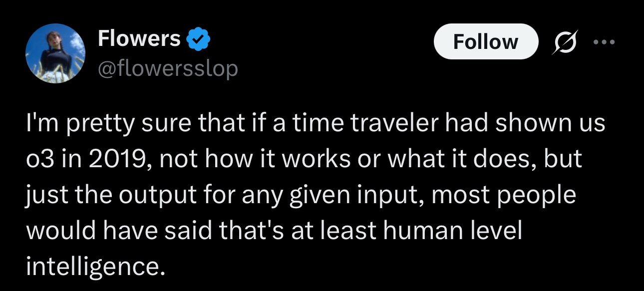Click the blue verified checkmark badge
644x291 pixels.
click(x=199, y=39)
